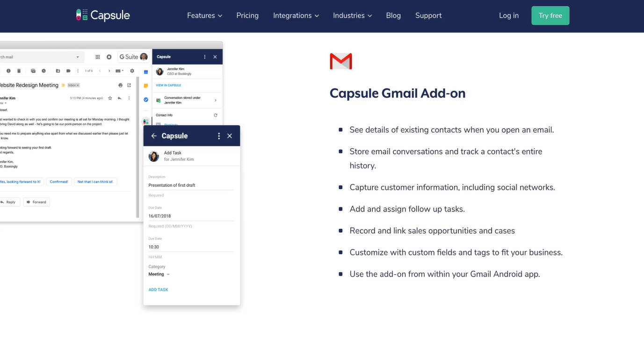The image size is (644, 358).
Task: Click VIEW IN CAPSULE link
Action: [x=168, y=85]
